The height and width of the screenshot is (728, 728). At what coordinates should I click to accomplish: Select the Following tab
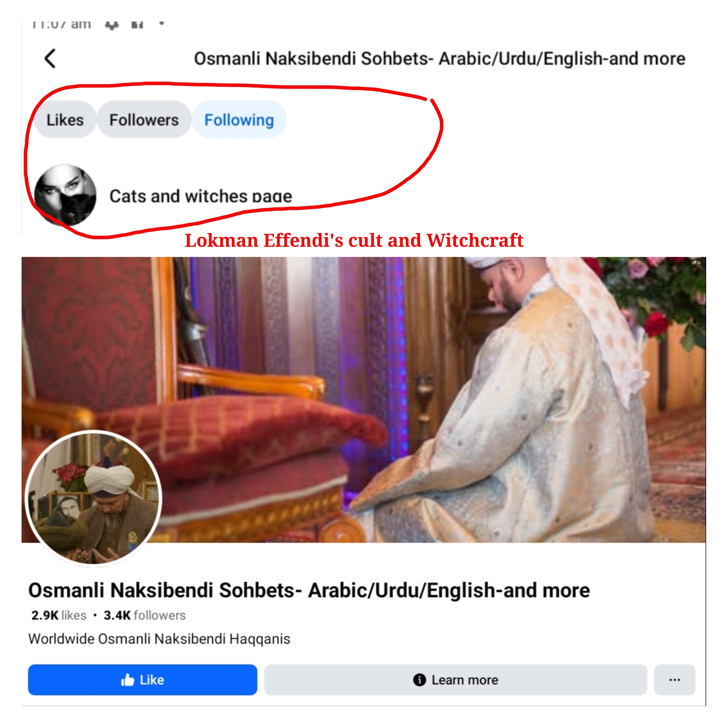tap(239, 119)
